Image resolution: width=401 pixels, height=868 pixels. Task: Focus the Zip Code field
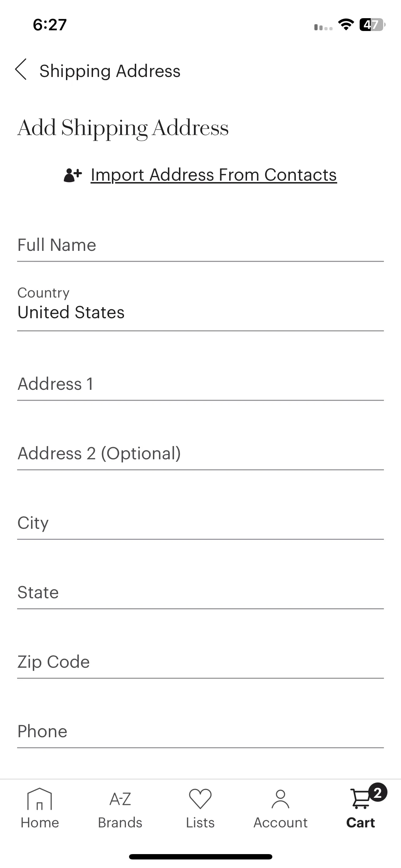200,662
